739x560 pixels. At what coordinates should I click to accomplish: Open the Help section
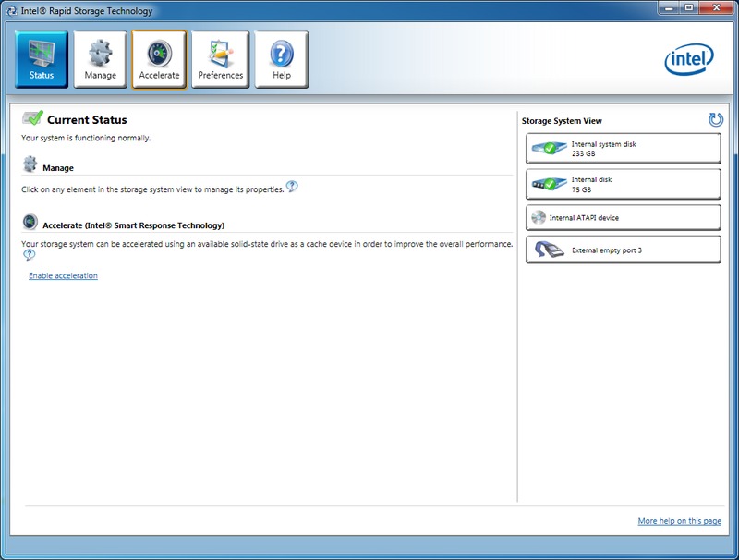281,59
